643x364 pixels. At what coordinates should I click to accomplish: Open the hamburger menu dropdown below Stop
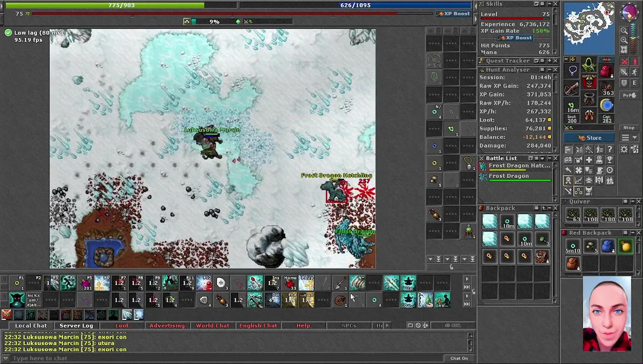[629, 137]
